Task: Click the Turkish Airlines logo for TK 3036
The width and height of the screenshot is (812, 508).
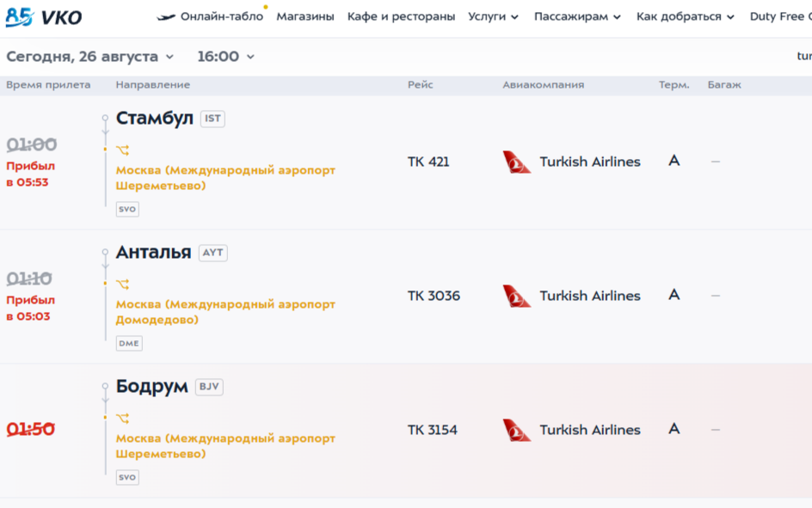Action: tap(516, 296)
